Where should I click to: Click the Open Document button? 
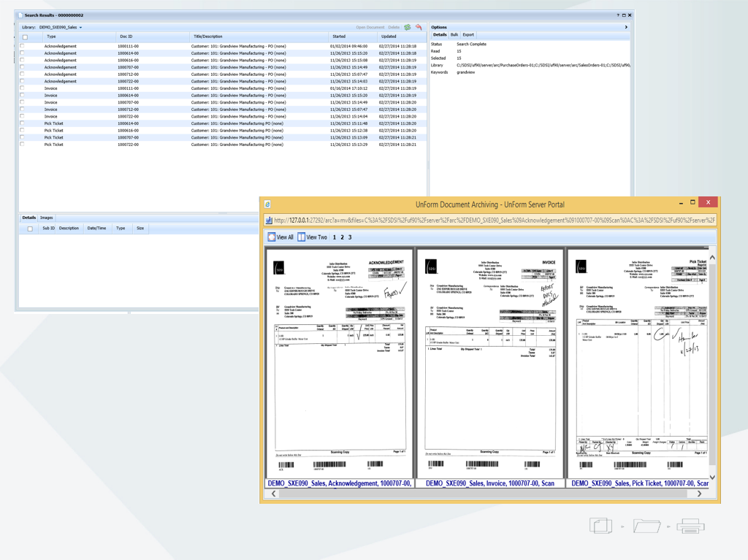click(x=370, y=27)
